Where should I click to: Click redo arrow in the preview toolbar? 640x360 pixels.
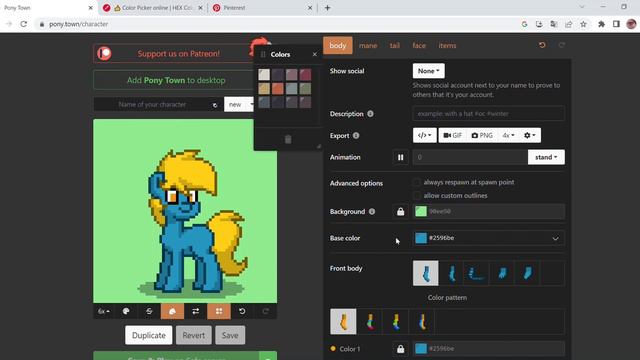click(x=265, y=311)
